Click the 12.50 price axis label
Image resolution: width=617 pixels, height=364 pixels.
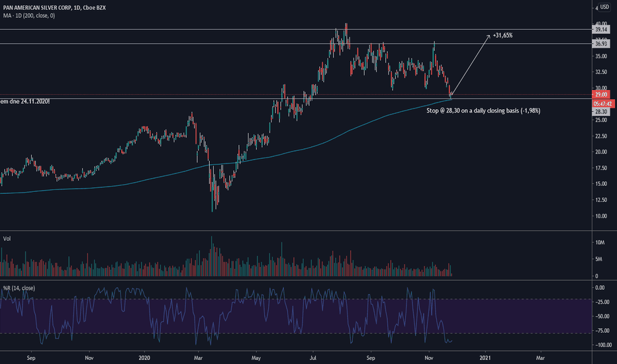[x=601, y=200]
